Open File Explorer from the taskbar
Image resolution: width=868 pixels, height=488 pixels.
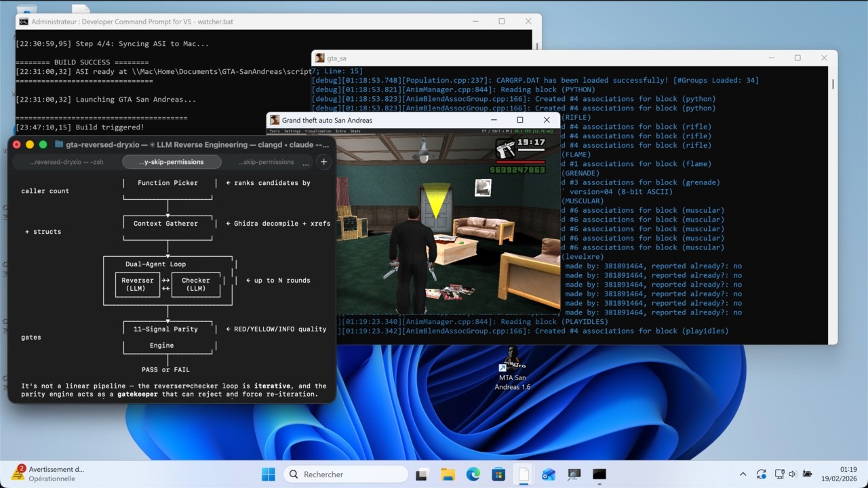tap(448, 474)
